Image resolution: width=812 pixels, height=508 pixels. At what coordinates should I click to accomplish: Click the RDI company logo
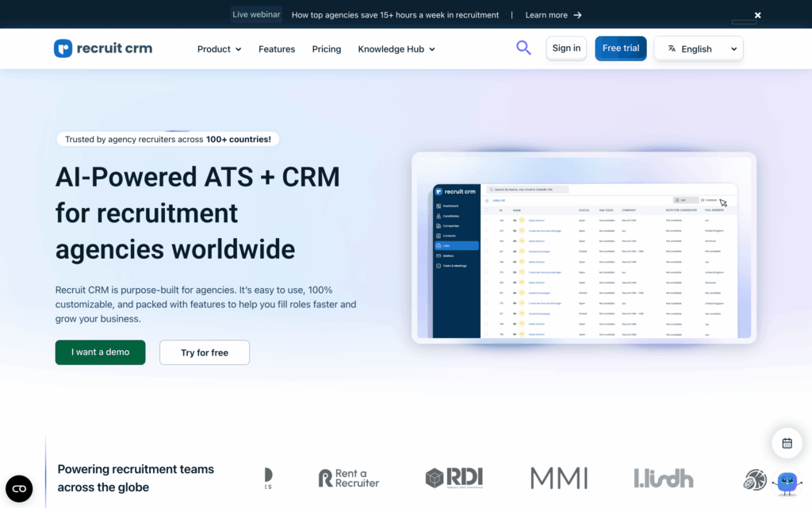(454, 478)
